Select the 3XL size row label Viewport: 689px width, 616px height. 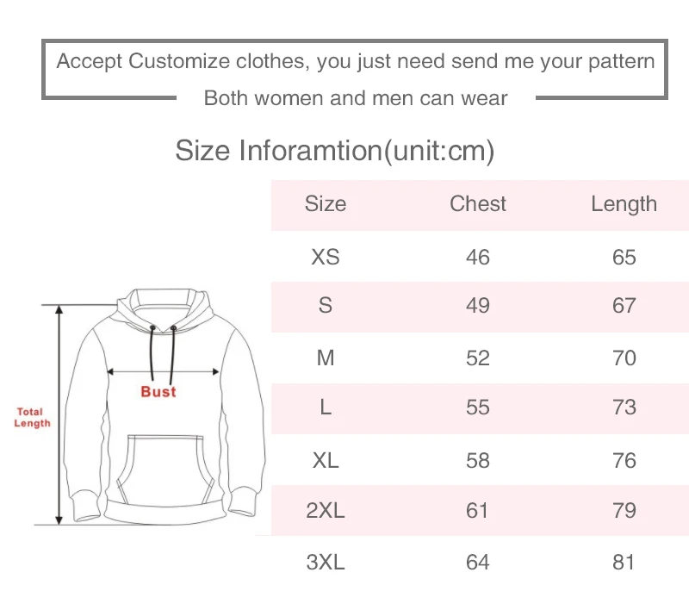coord(326,563)
